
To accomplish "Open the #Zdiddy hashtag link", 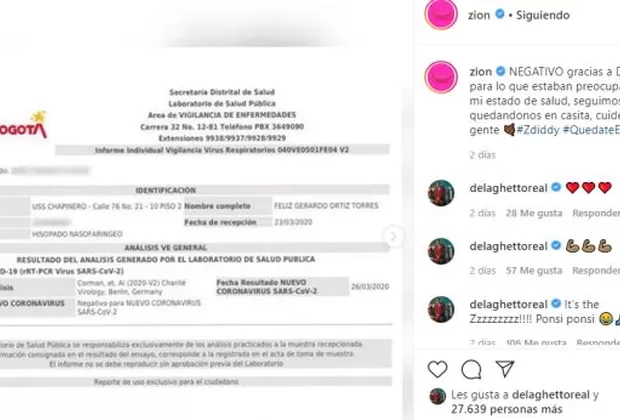I will point(538,130).
